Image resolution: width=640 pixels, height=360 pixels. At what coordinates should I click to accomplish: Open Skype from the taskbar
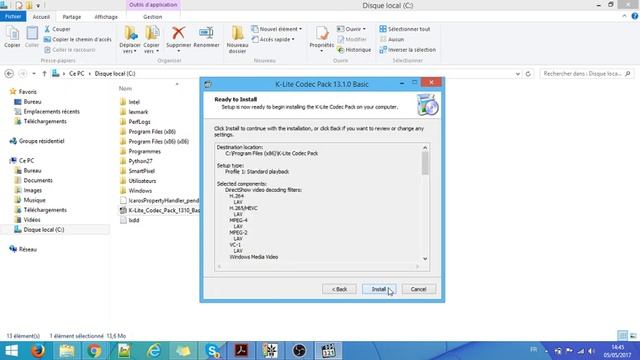pos(213,351)
